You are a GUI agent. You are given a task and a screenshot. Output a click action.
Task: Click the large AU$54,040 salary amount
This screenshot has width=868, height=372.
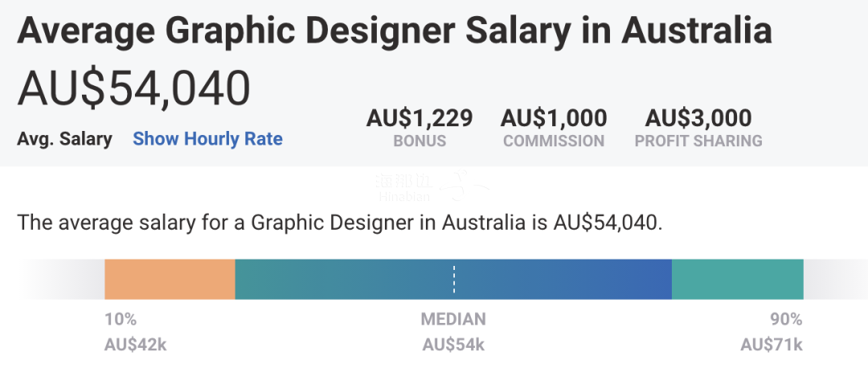point(134,88)
